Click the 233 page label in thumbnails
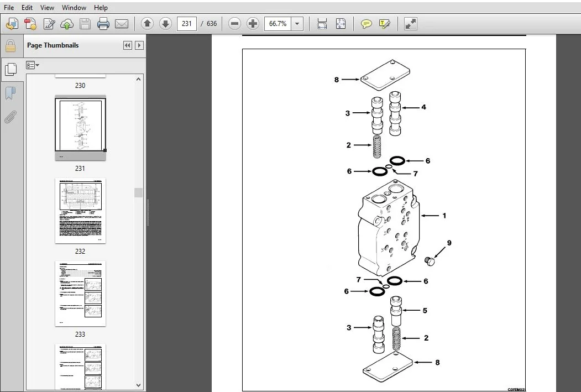581x392 pixels. pyautogui.click(x=80, y=334)
